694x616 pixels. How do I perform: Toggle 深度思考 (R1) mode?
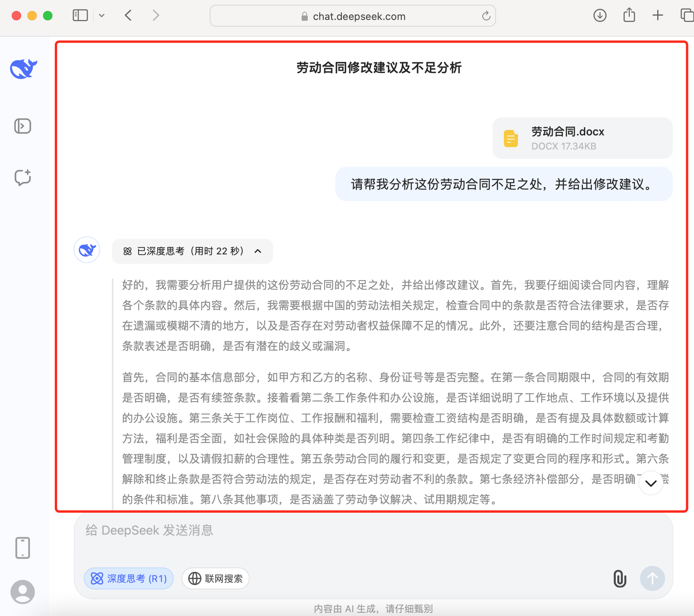point(129,578)
